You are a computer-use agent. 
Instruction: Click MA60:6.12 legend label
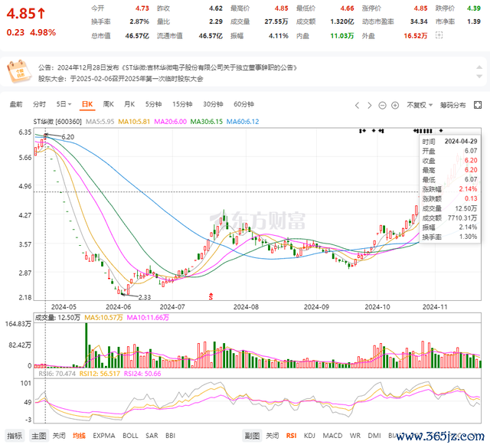coord(243,122)
